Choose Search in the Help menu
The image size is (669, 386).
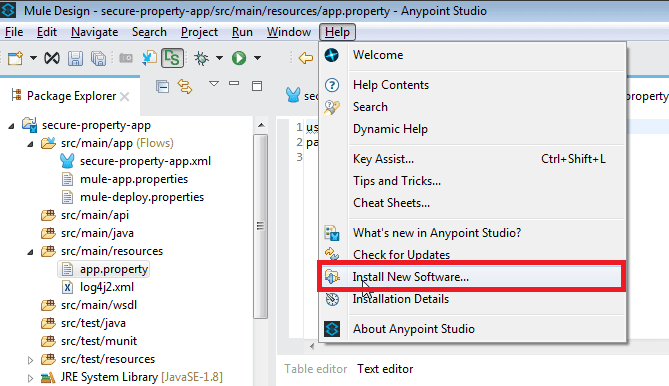click(x=472, y=107)
